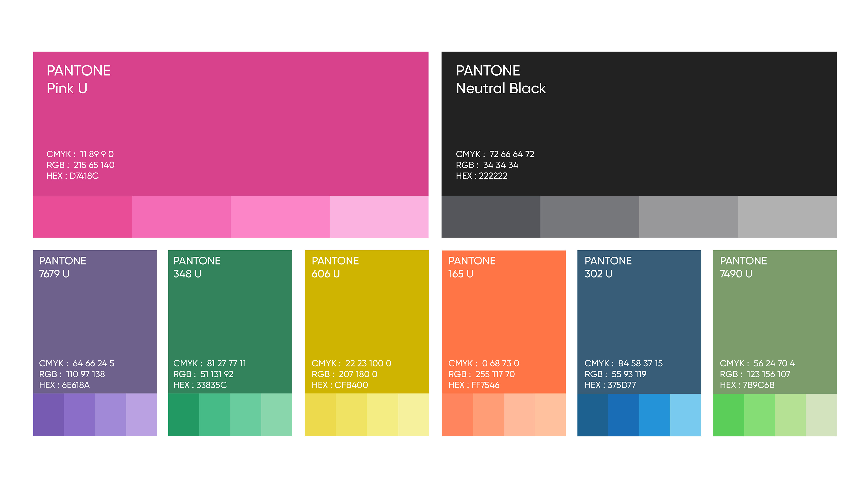Viewport: 868px width, 488px height.
Task: Click the 'CMYK : 64 66 24 5' text
Action: [76, 363]
